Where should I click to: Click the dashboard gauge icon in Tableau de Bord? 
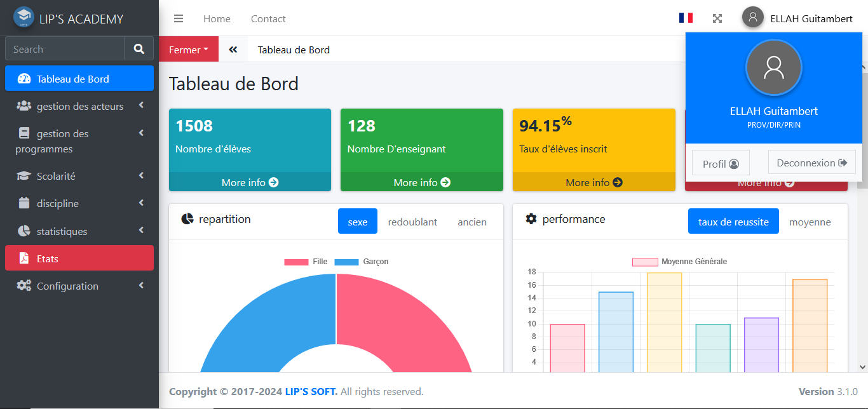pyautogui.click(x=24, y=79)
